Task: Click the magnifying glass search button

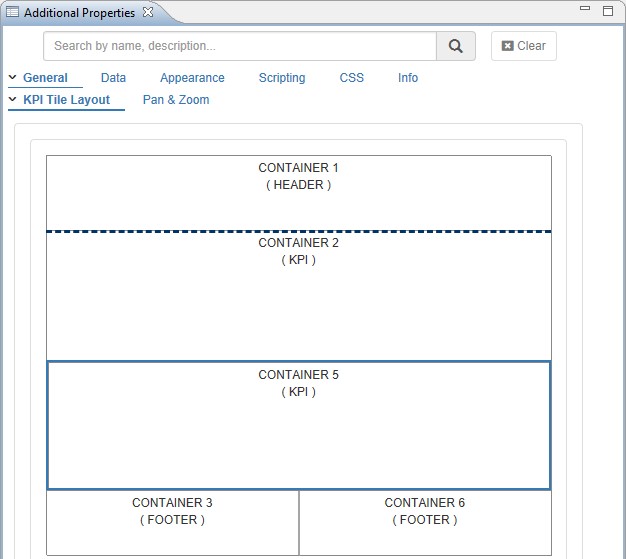Action: click(456, 46)
